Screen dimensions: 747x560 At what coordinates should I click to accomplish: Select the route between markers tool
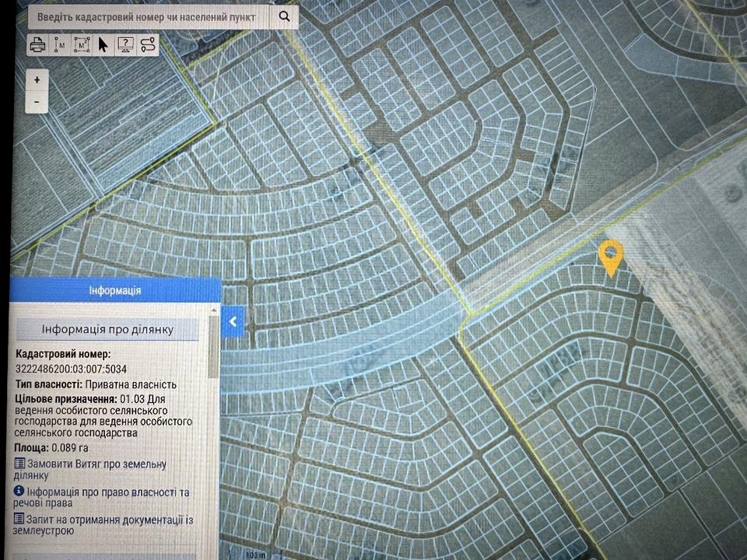148,45
